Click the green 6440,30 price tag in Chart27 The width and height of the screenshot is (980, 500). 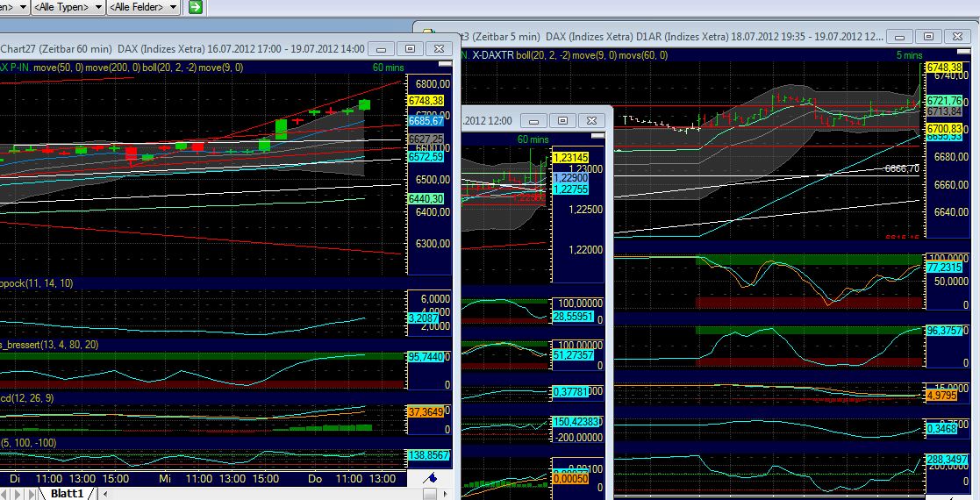click(x=426, y=199)
